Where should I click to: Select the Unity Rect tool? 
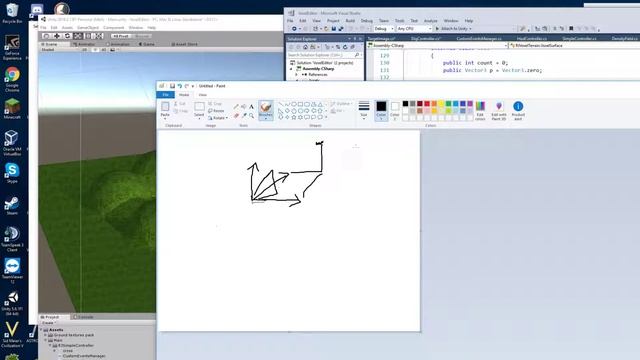(88, 36)
